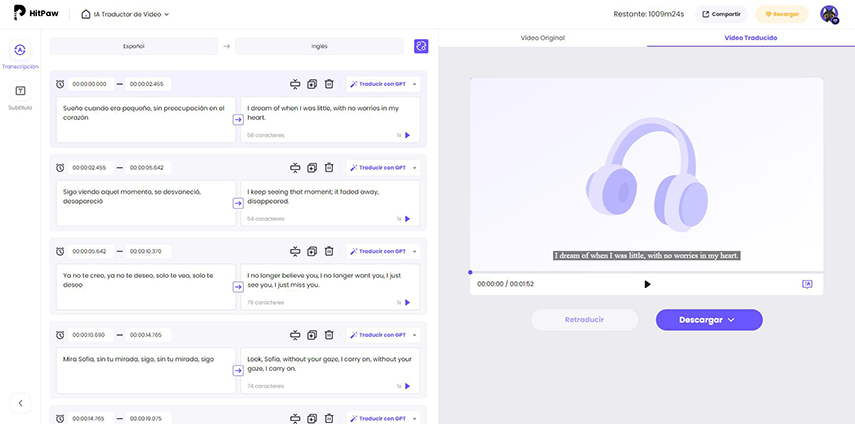Click the arrow translate icon in the 'Sueño cuando' segment
Screen dimensions: 855x424
click(238, 120)
